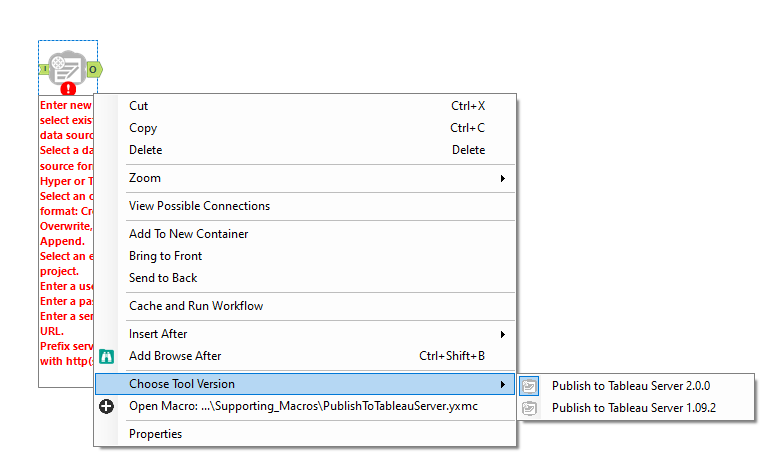Choose Copy from the context menu

(x=305, y=128)
